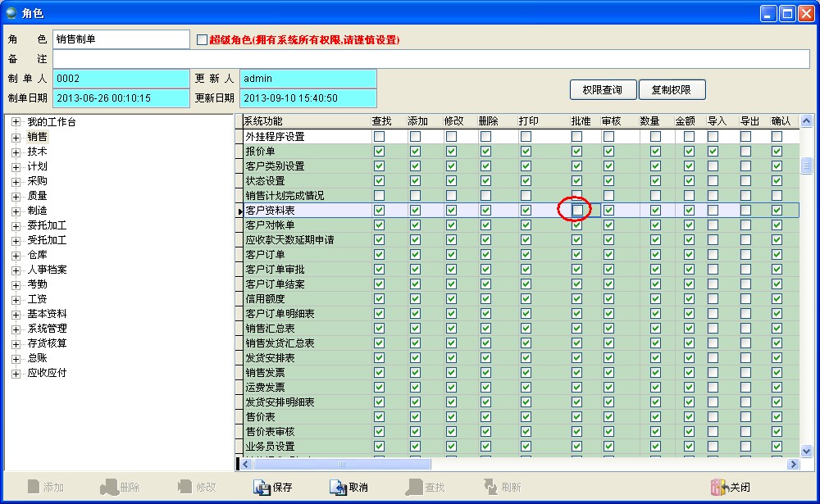This screenshot has width=820, height=504.
Task: Click the 关闭 close door icon
Action: [718, 488]
